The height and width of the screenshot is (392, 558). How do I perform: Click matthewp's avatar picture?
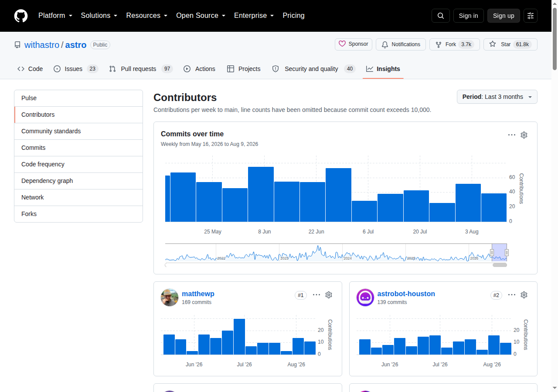(x=170, y=297)
